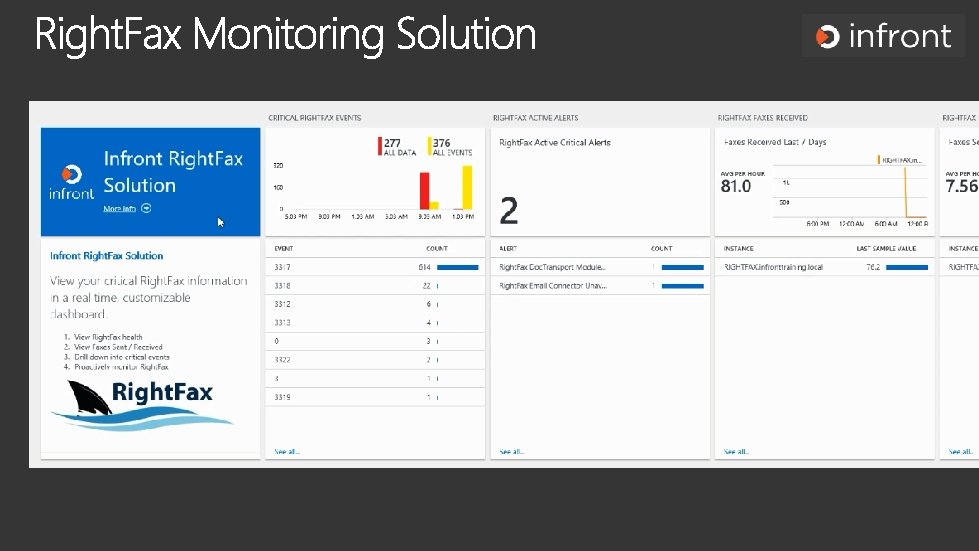This screenshot has height=551, width=979.
Task: Click COUNT column header in alerts table
Action: tap(662, 248)
